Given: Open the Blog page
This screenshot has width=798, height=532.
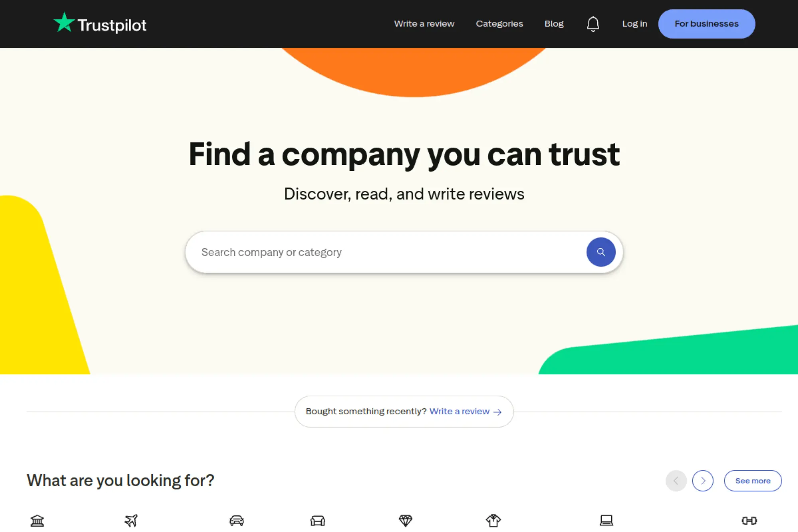Looking at the screenshot, I should pyautogui.click(x=554, y=24).
